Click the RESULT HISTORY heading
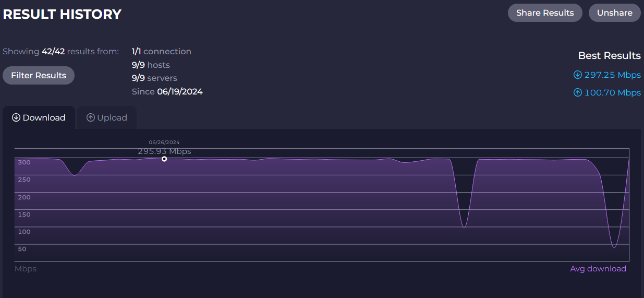 pos(62,14)
